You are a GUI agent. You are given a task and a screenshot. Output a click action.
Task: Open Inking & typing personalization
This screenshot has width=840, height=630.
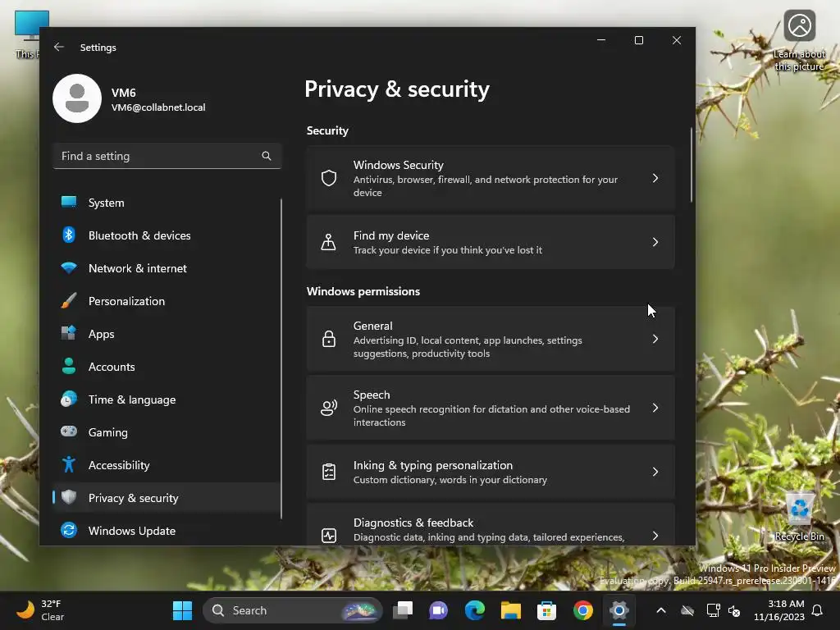[x=491, y=472]
